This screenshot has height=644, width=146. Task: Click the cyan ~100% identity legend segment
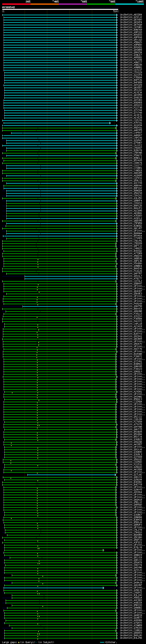coord(130,4)
